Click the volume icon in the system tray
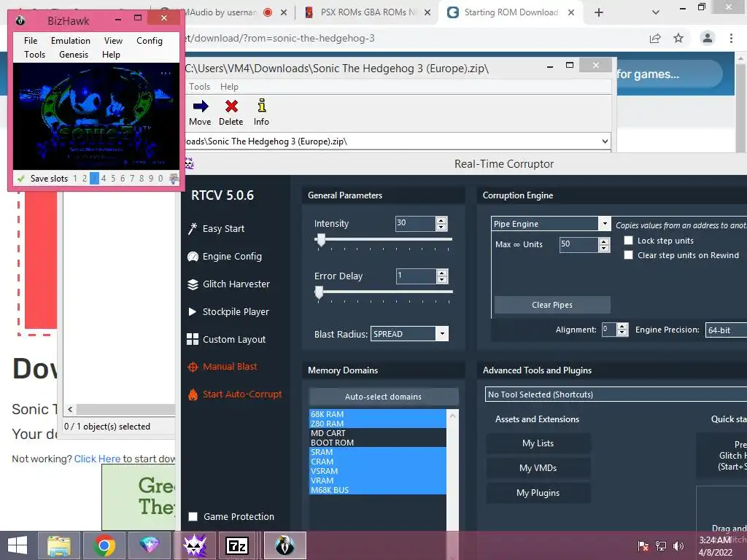Screen dimensions: 747x560 tap(678, 545)
